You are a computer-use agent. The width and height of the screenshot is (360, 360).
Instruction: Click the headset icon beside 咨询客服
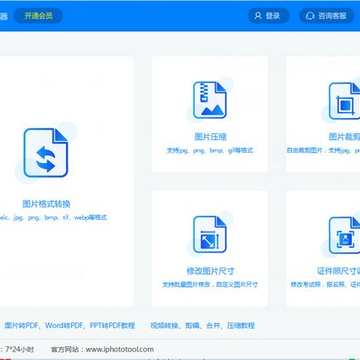(x=310, y=16)
